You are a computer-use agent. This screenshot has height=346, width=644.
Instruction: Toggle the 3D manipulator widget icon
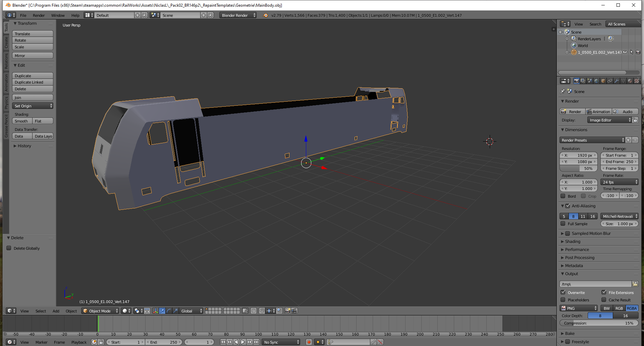point(155,311)
